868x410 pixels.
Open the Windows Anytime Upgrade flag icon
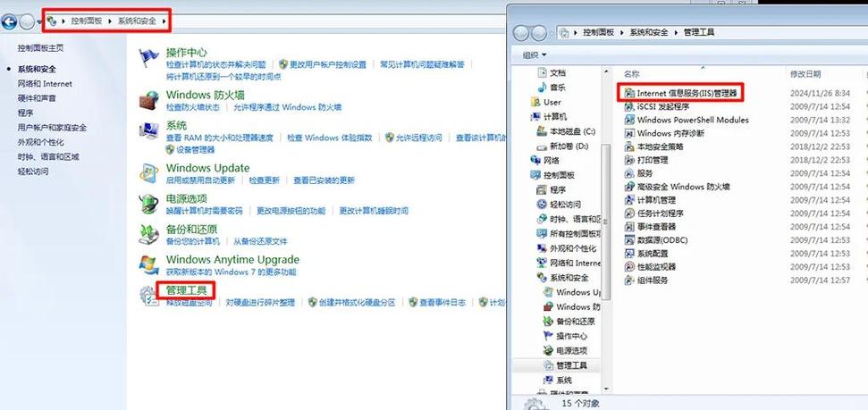[148, 264]
